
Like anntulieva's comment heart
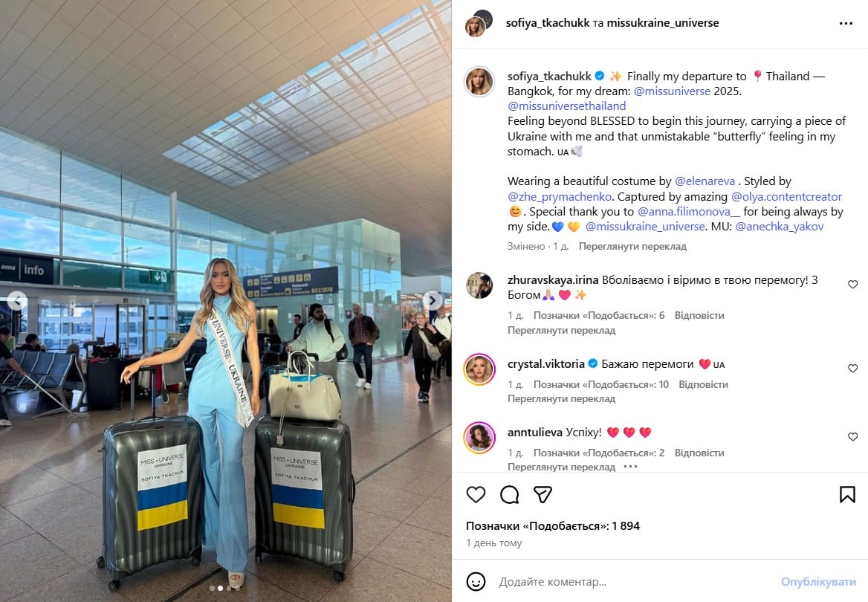pos(852,436)
